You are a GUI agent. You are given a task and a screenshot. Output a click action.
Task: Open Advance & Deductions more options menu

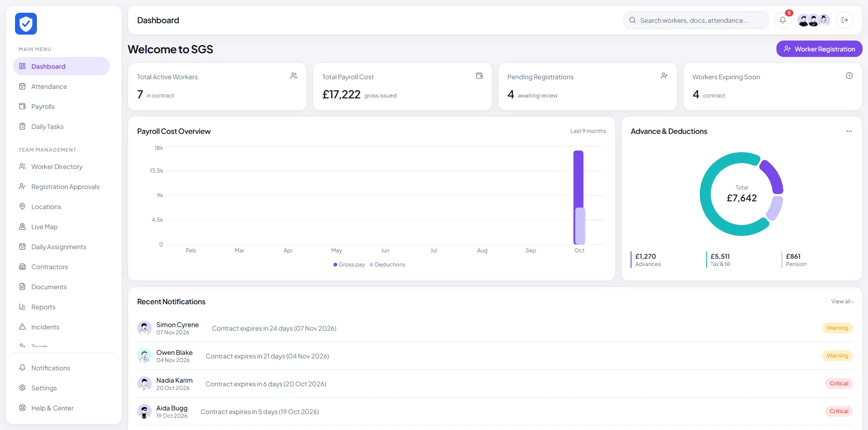(x=849, y=131)
